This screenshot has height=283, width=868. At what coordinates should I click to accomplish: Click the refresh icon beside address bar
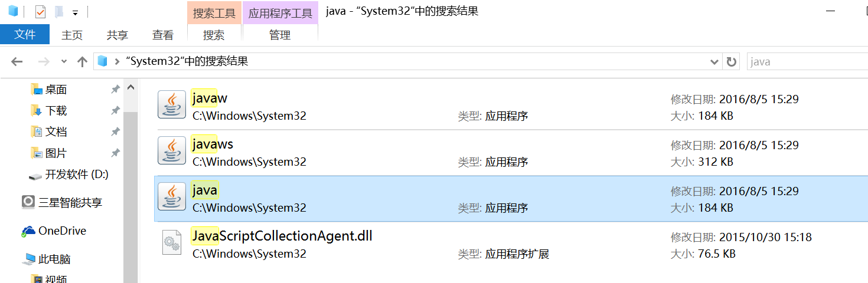click(732, 61)
